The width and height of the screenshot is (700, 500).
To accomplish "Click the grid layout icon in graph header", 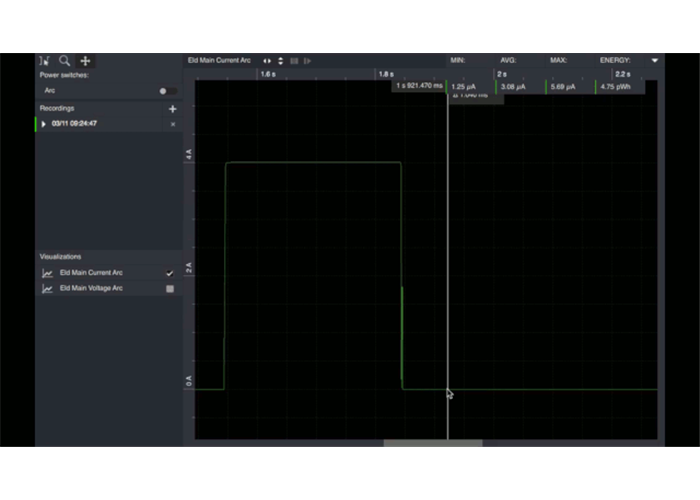I will [294, 61].
